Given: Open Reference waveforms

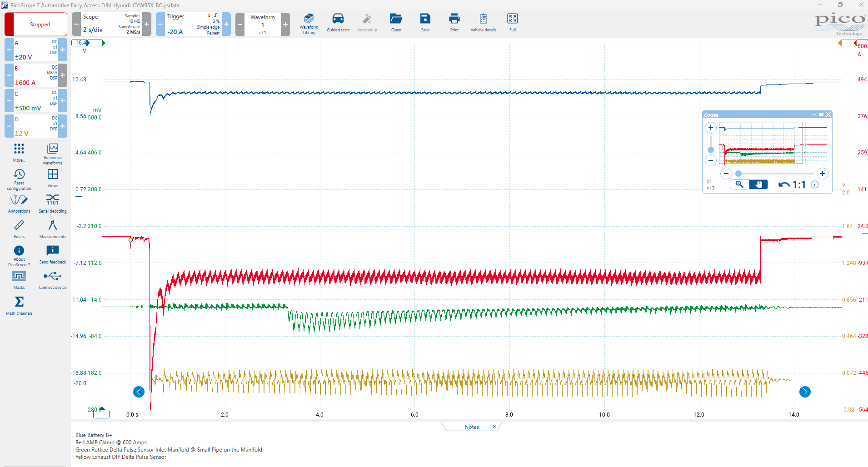Looking at the screenshot, I should pos(53,154).
